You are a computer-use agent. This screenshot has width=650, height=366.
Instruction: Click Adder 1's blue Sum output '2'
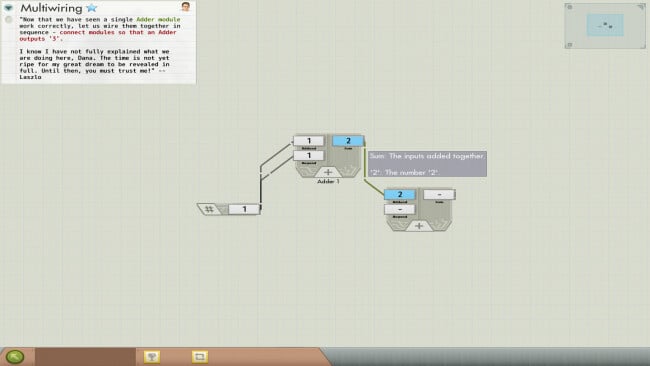tap(348, 141)
